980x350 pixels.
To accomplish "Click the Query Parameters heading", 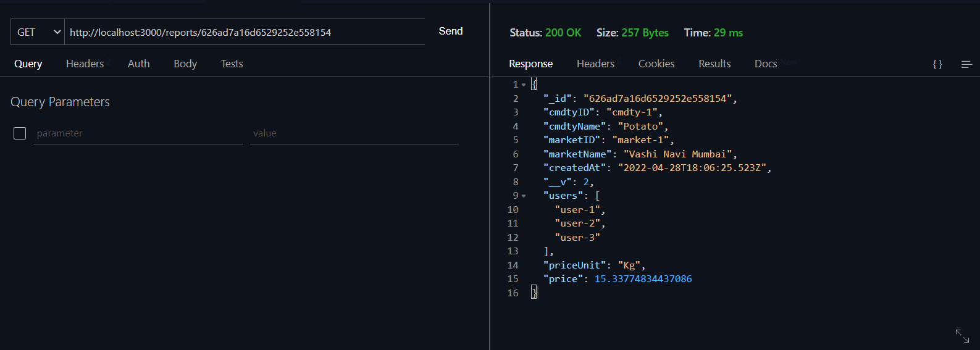I will click(x=61, y=102).
